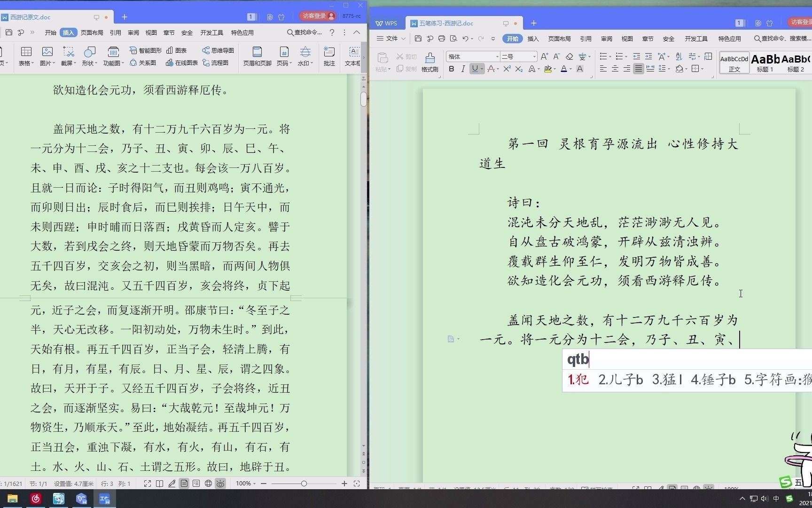Click 查找命令 search in left window
Image resolution: width=812 pixels, height=508 pixels.
click(304, 32)
